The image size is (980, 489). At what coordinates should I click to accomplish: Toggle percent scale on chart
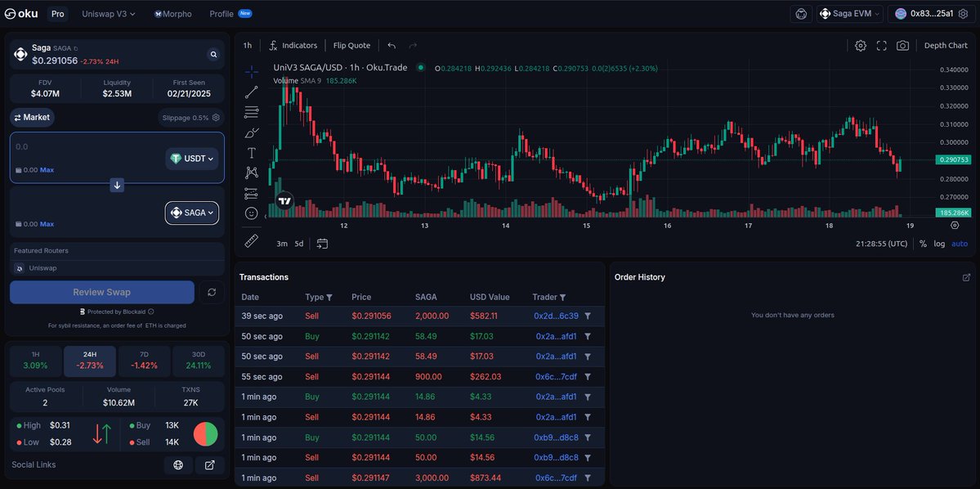tap(923, 244)
